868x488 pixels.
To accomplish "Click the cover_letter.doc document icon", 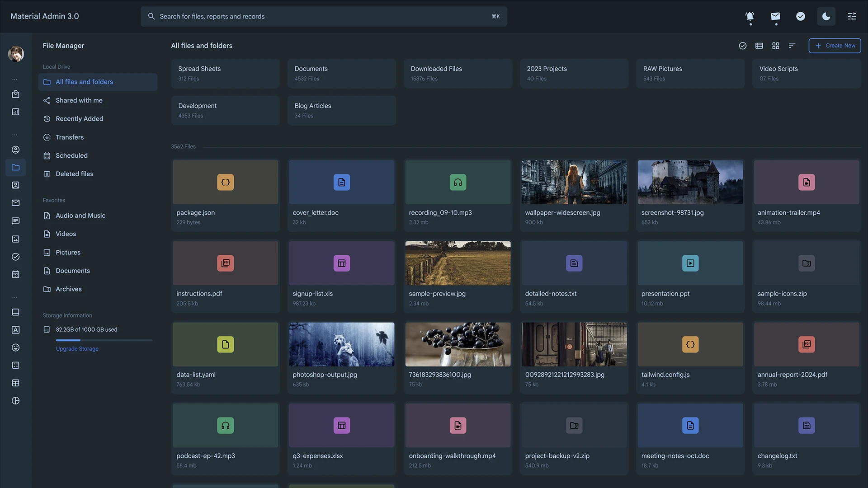I will point(341,182).
